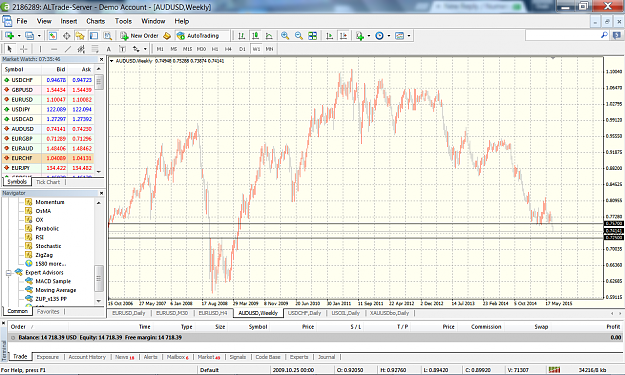Select the Trendline tool

[x=68, y=49]
